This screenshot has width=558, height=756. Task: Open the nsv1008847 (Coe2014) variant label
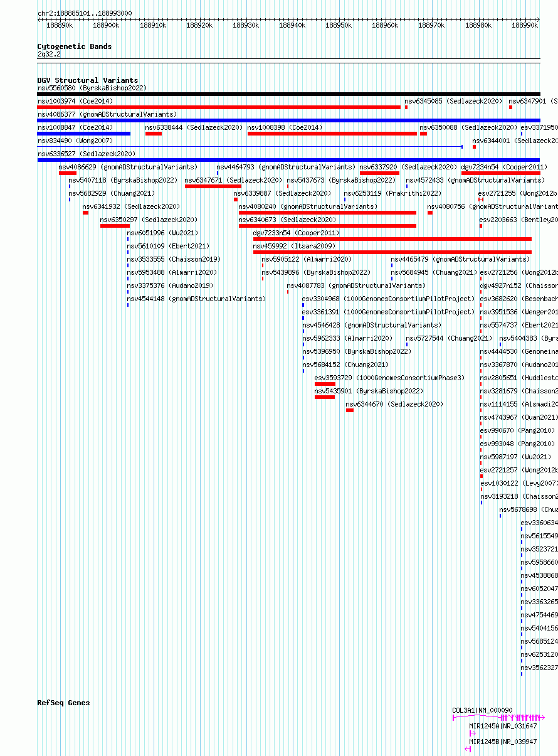[75, 127]
